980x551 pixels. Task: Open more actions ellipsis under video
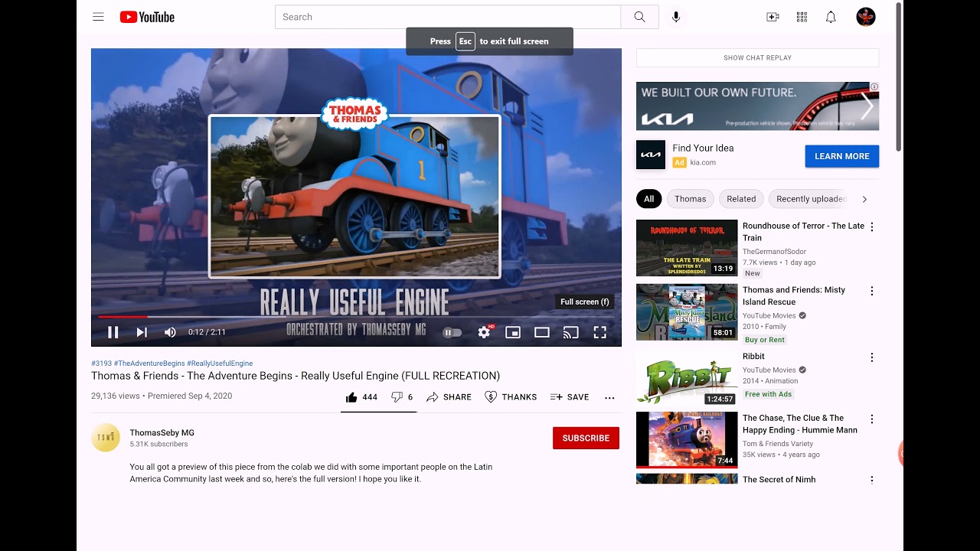(609, 397)
